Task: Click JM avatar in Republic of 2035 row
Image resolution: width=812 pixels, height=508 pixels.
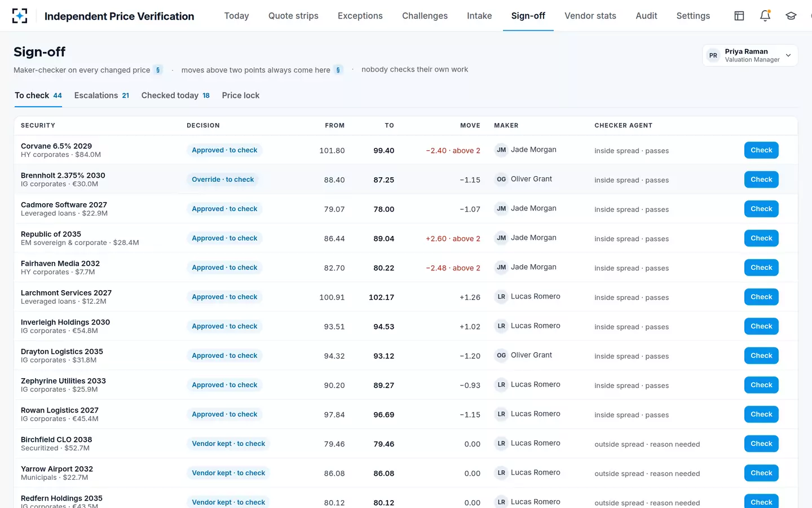Action: pos(501,238)
